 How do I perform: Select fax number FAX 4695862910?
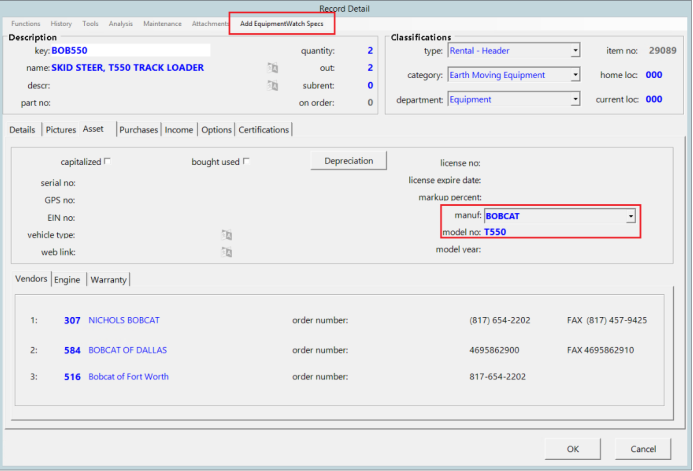[x=600, y=350]
